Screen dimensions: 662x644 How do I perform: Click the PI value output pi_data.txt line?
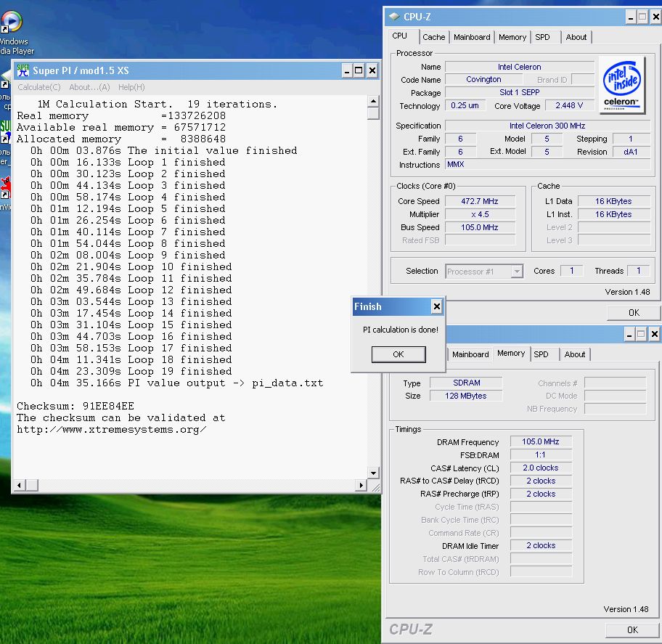coord(176,383)
